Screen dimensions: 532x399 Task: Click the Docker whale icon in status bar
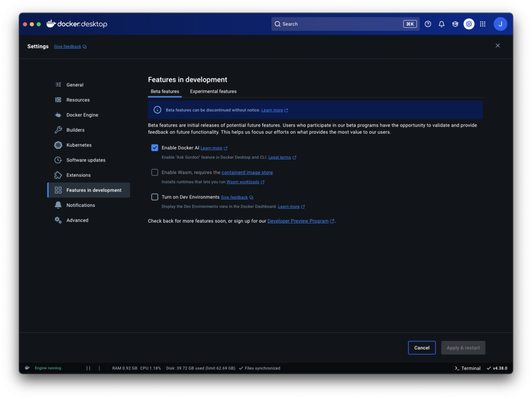[x=27, y=368]
